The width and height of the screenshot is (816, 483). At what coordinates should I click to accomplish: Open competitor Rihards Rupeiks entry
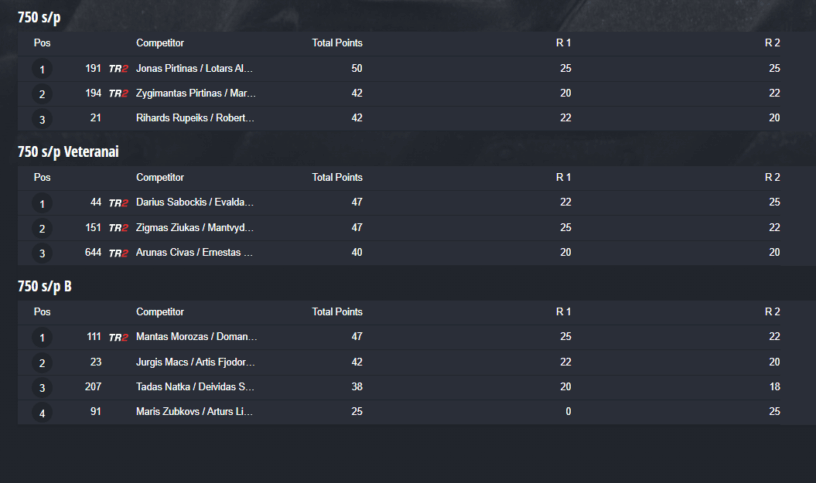195,118
